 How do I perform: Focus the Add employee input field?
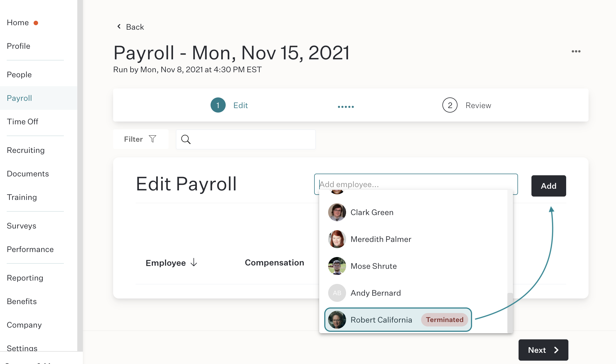[x=416, y=184]
